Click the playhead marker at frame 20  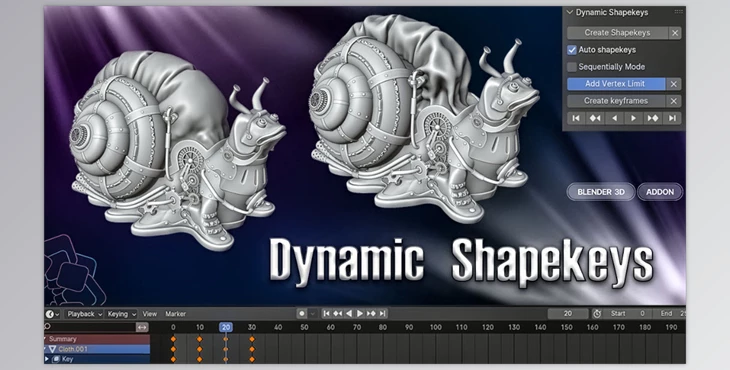click(x=226, y=327)
